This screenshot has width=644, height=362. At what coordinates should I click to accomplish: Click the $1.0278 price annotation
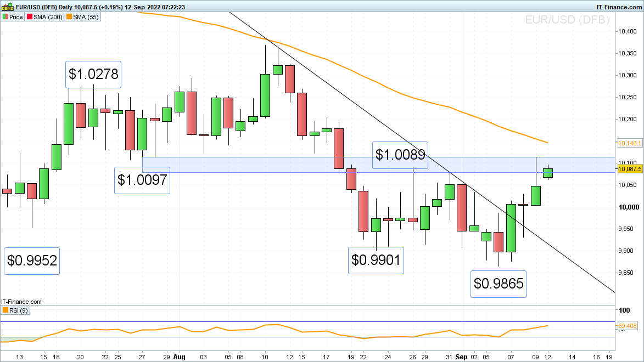tap(93, 74)
